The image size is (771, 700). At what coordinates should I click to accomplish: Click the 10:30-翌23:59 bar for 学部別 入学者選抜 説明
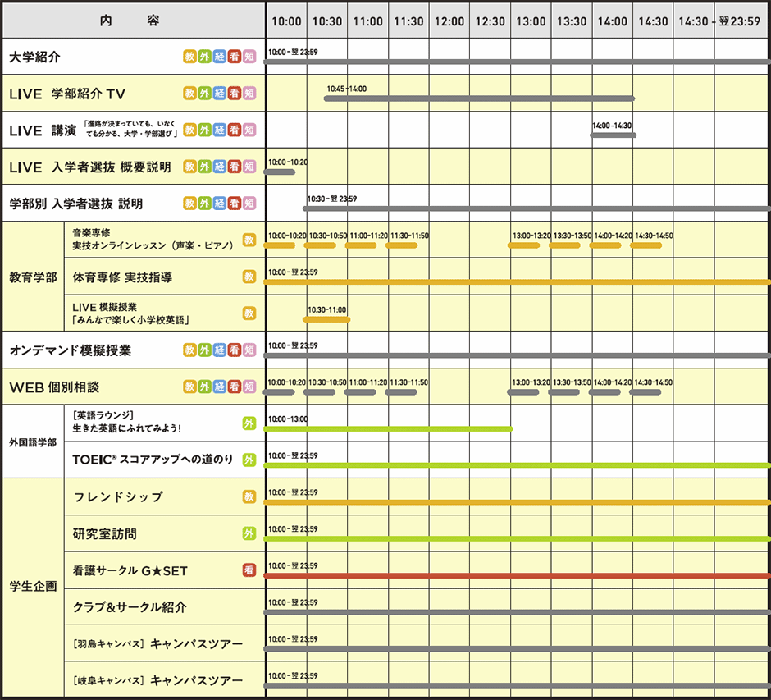point(537,209)
